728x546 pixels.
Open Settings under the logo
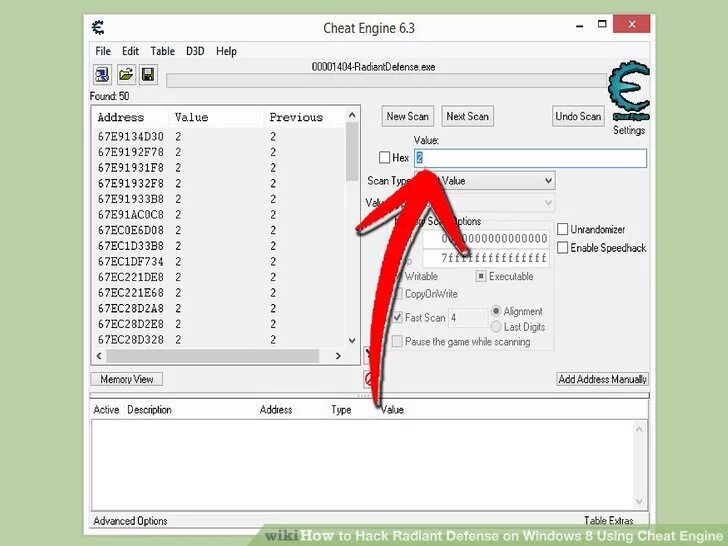pos(629,130)
